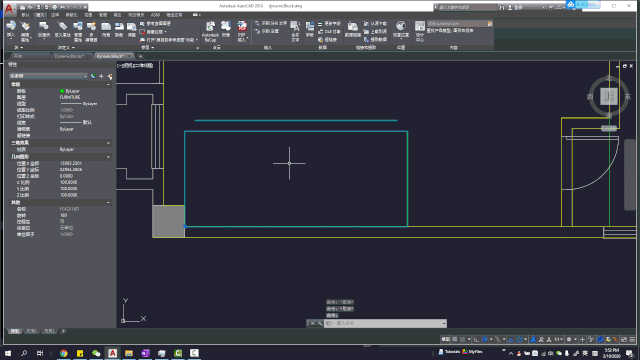Open the annotation scale 1:1 dropdown
640x360 pixels.
coord(558,339)
